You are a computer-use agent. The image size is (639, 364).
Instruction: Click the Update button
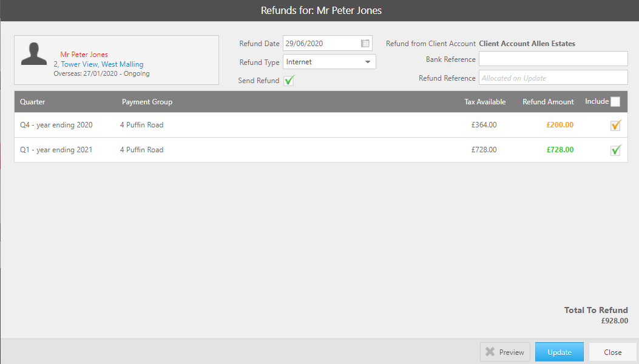(559, 352)
